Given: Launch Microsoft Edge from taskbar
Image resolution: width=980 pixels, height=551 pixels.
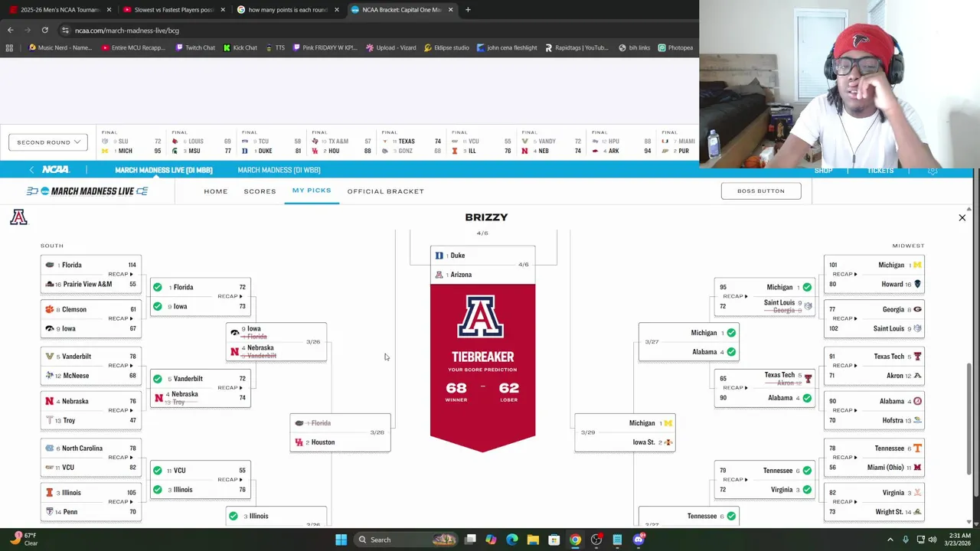Looking at the screenshot, I should 511,540.
